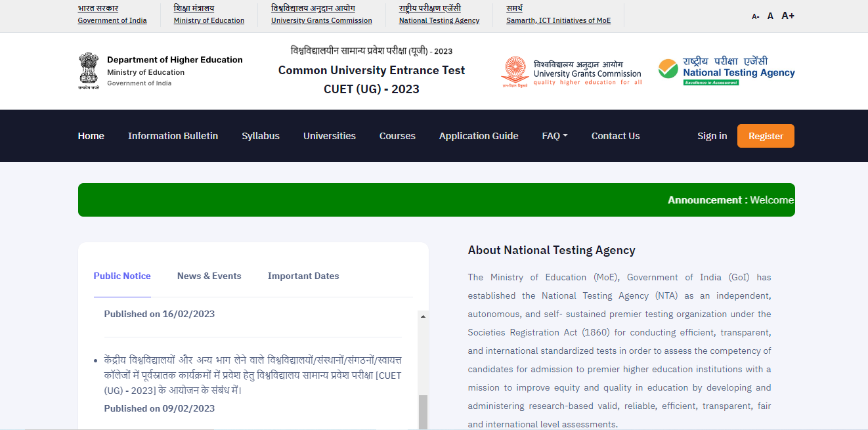This screenshot has height=430, width=868.
Task: Click the Government of India emblem logo
Action: pyautogui.click(x=89, y=71)
